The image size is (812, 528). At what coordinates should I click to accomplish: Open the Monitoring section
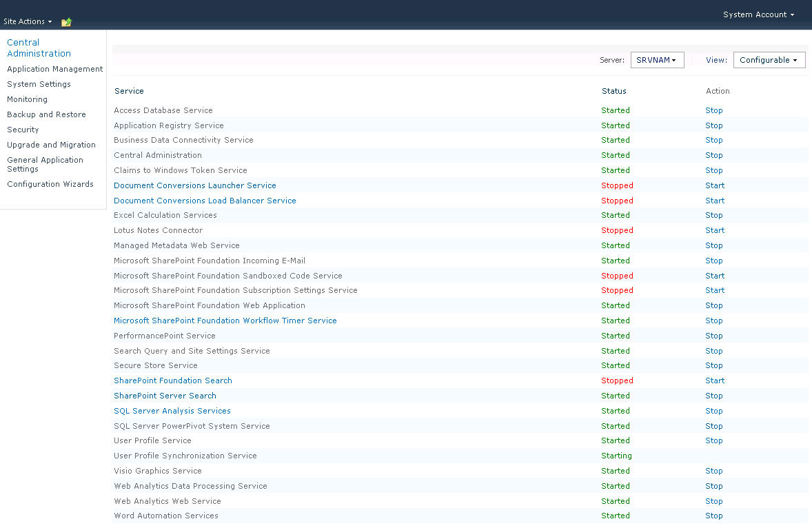[x=27, y=99]
